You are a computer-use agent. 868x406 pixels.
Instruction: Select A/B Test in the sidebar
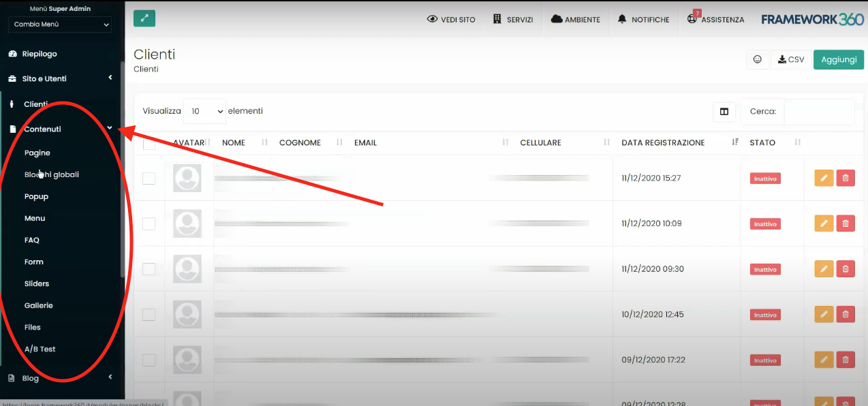[40, 349]
